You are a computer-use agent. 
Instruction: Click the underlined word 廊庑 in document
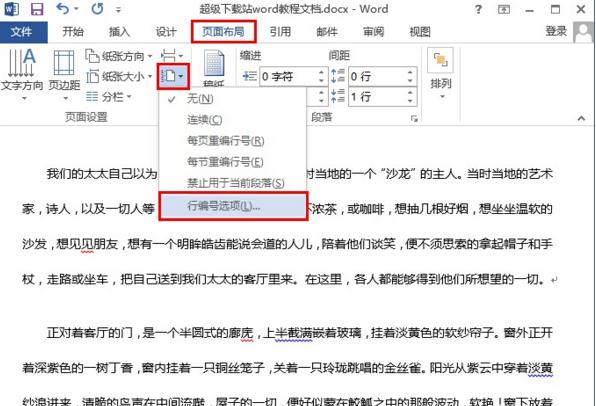tap(241, 333)
